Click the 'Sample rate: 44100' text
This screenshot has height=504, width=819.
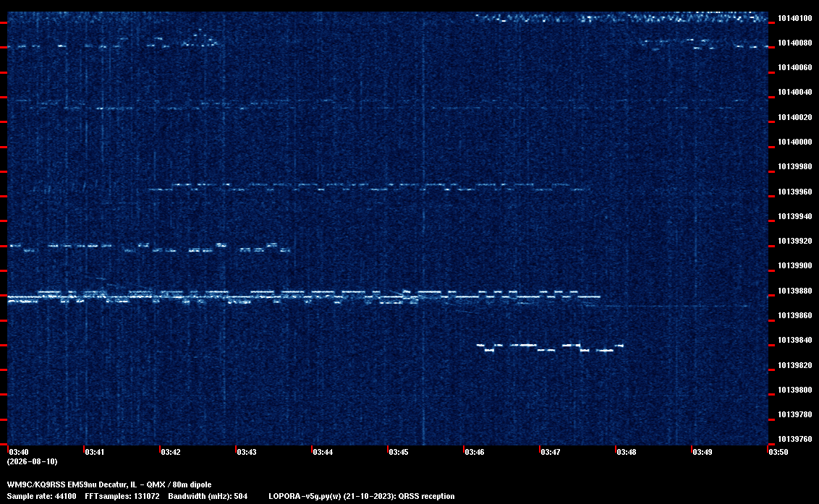point(41,496)
